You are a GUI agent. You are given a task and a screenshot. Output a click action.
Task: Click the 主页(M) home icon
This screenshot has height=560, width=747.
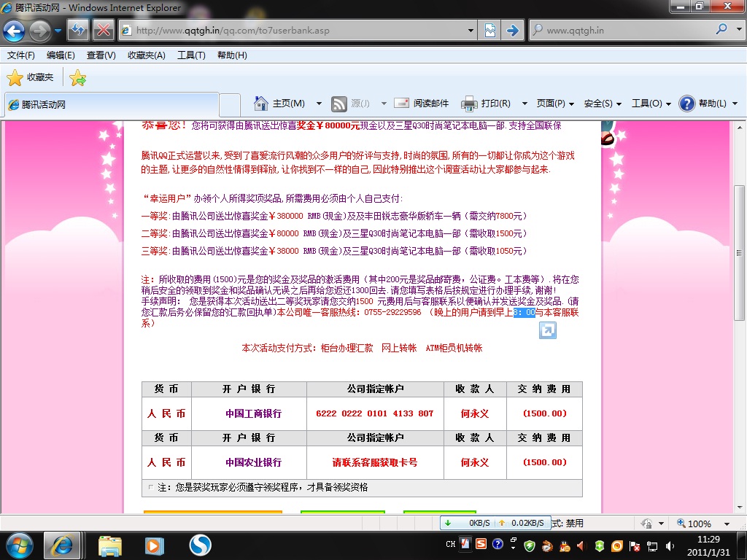point(261,104)
